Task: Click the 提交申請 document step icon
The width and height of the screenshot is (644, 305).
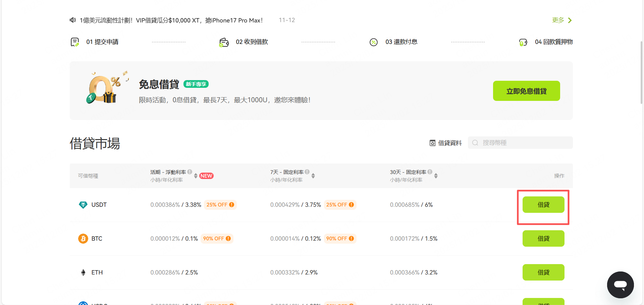Action: point(75,42)
